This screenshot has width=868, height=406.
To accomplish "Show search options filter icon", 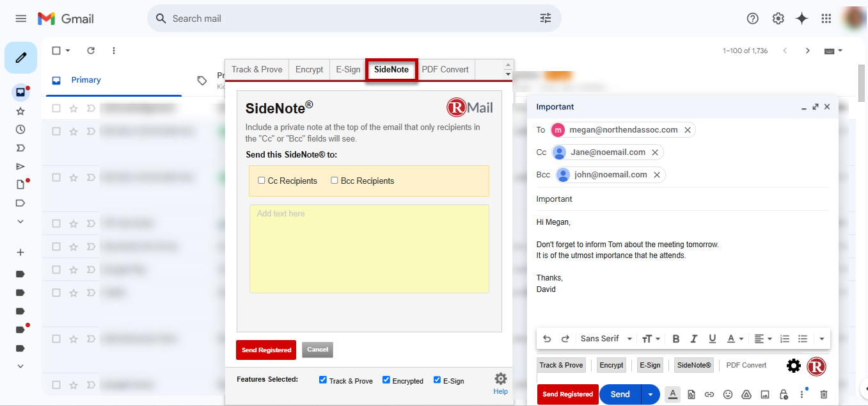I will 546,19.
